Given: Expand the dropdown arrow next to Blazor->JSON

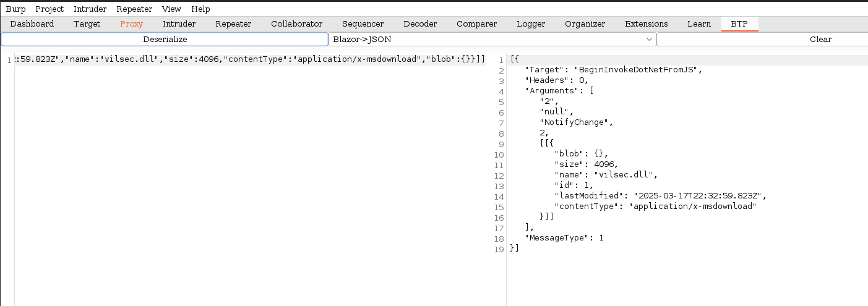Looking at the screenshot, I should (x=649, y=39).
